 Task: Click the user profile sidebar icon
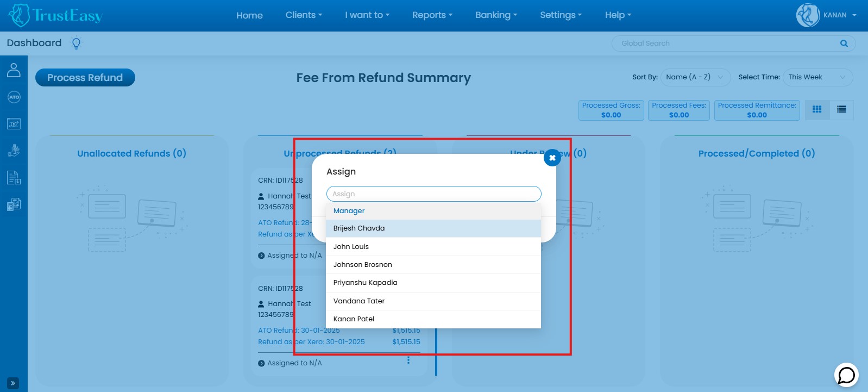14,70
